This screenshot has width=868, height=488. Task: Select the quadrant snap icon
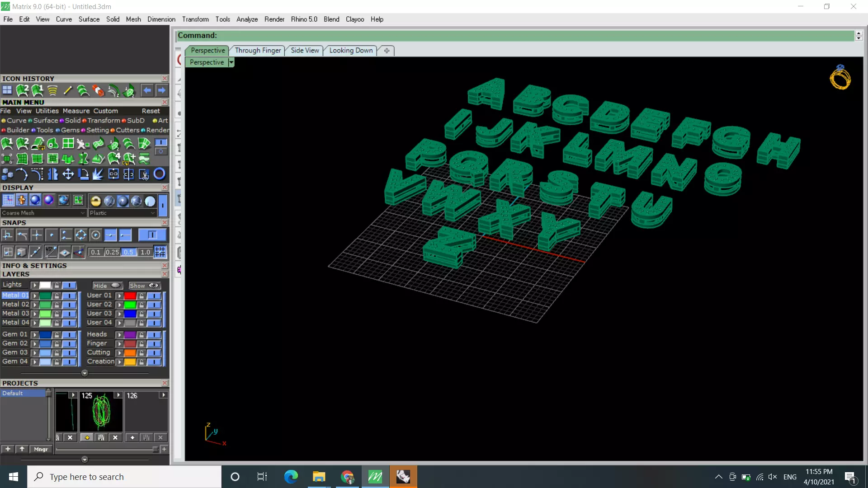80,235
